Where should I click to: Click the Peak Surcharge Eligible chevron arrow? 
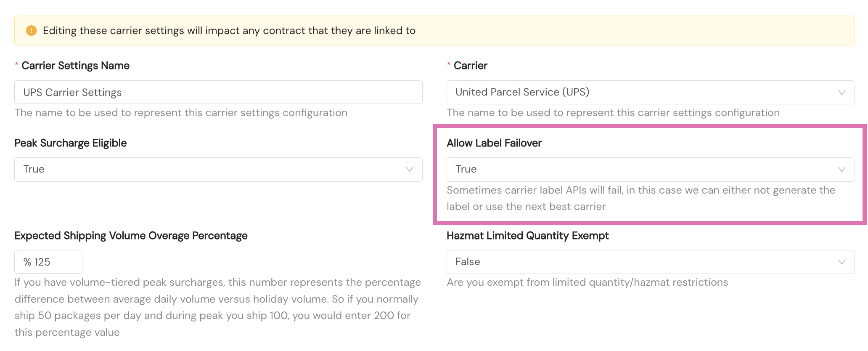coord(409,170)
